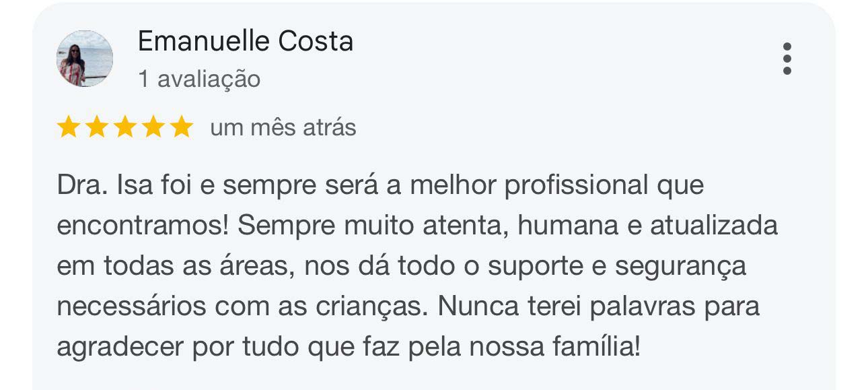Viewport: 868px width, 390px height.
Task: Open the reviewer name Emanuelle Costa
Action: click(245, 42)
